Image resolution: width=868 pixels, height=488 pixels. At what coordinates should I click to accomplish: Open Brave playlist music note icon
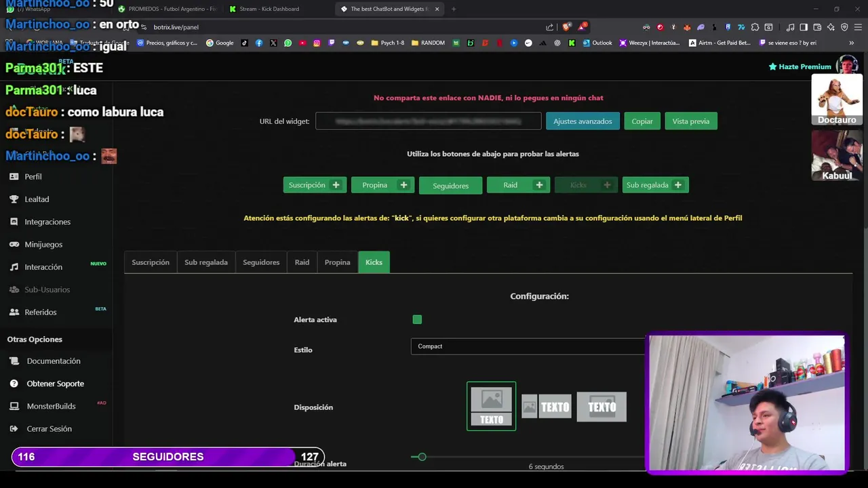tap(791, 27)
